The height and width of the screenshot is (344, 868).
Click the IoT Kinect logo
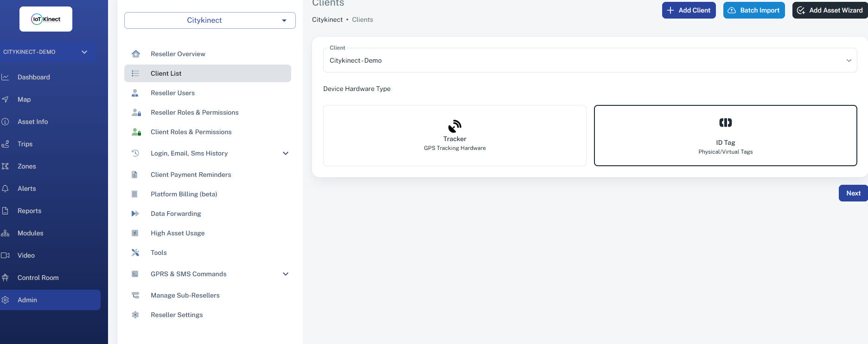click(x=46, y=19)
